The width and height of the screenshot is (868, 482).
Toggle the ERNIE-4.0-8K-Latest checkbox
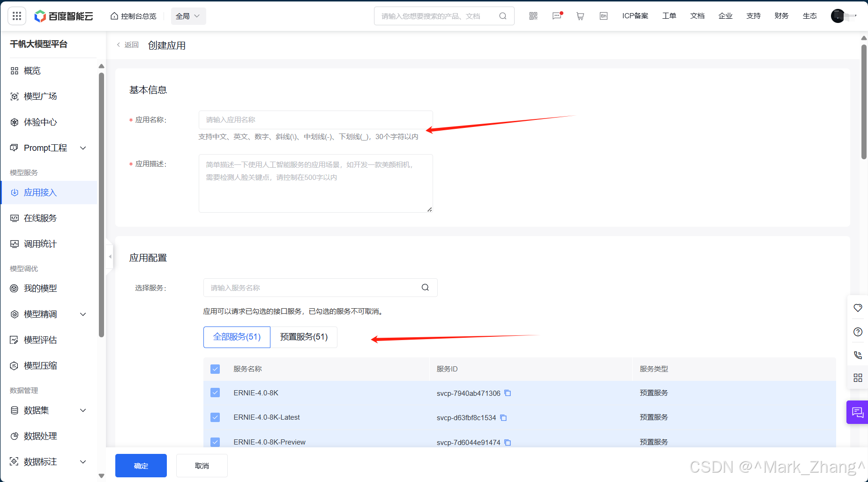tap(215, 417)
